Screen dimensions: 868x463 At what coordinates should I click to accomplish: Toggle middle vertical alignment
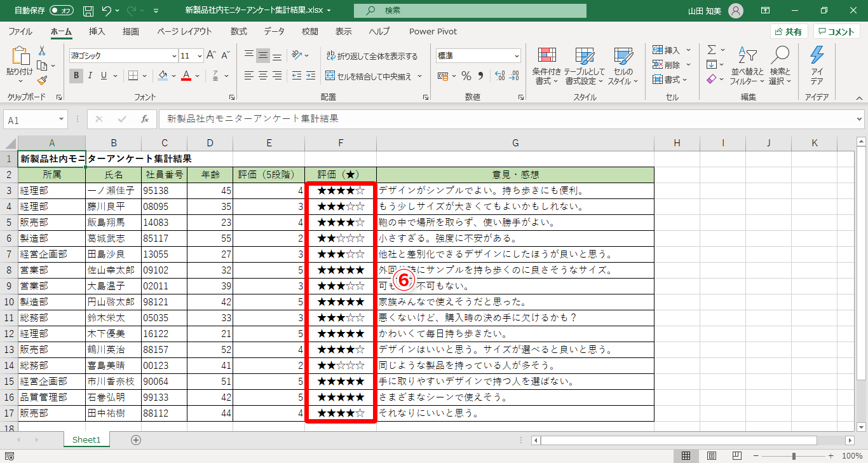point(263,55)
